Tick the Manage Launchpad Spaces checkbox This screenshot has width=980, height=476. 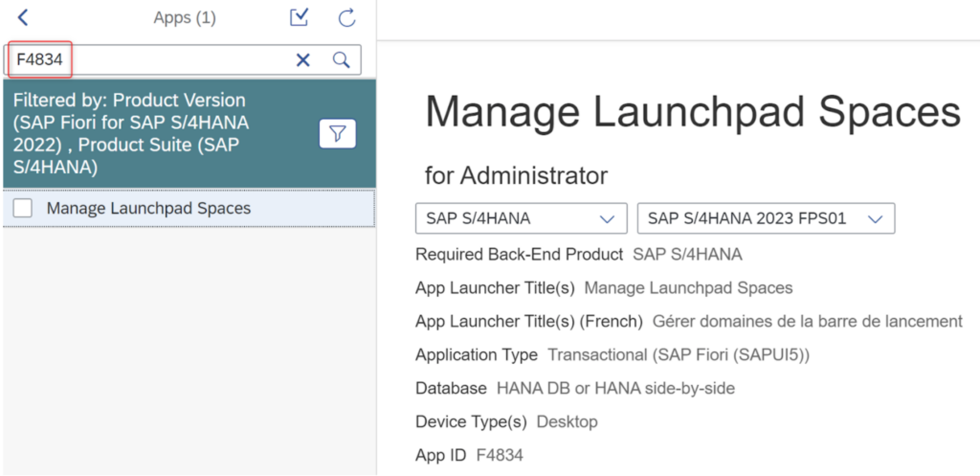pos(23,208)
